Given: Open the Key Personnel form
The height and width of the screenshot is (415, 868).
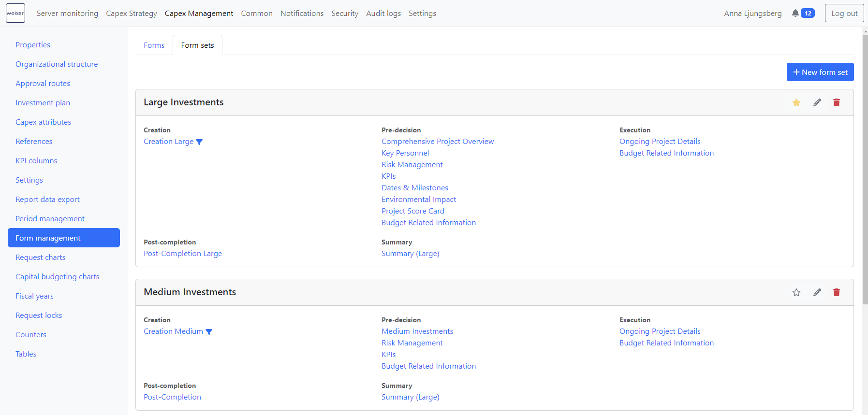Looking at the screenshot, I should coord(405,153).
